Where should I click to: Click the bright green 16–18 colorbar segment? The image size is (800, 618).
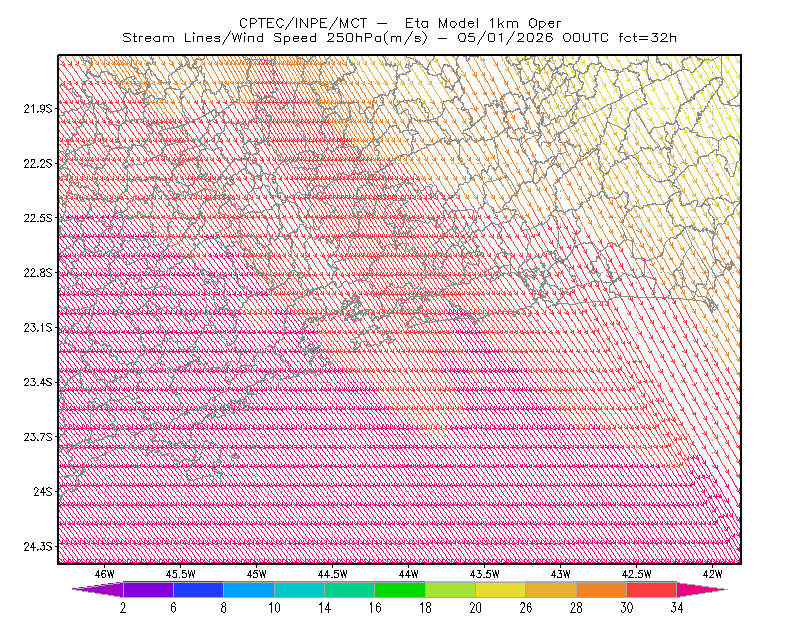tap(400, 589)
